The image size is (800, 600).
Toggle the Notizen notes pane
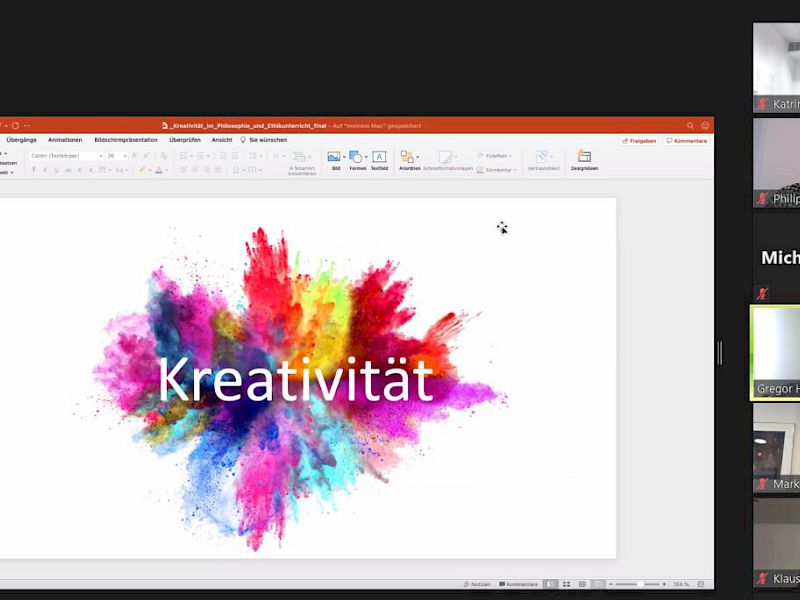[x=476, y=584]
